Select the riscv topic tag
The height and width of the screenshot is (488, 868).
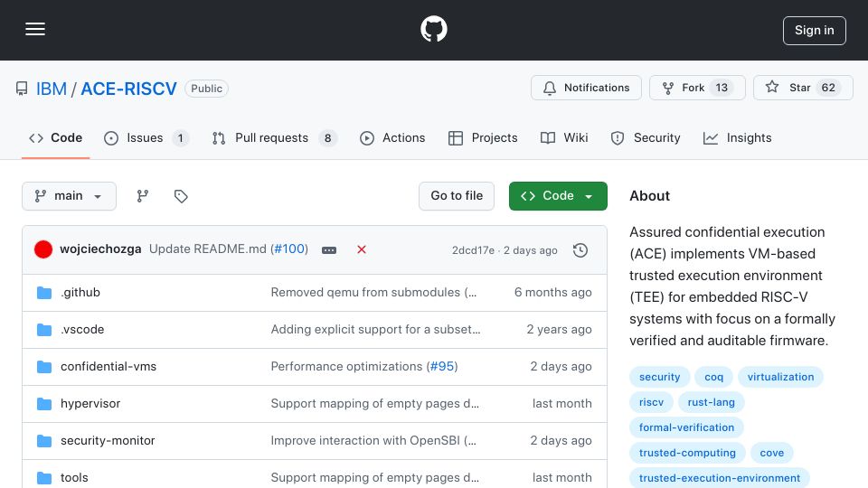point(651,402)
